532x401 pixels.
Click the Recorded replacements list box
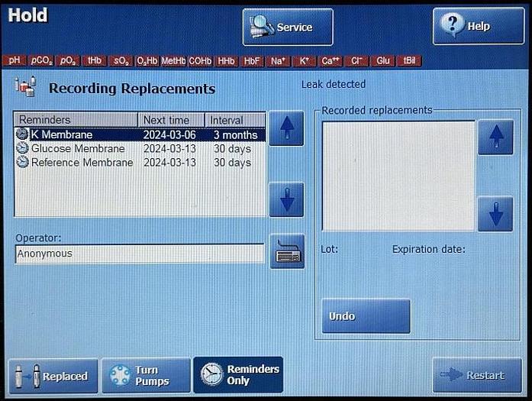(x=398, y=176)
